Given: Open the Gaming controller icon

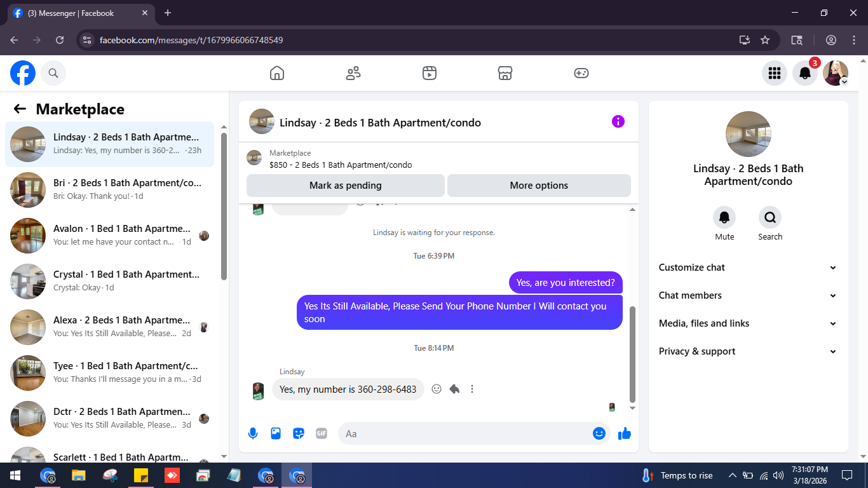Looking at the screenshot, I should (x=581, y=73).
